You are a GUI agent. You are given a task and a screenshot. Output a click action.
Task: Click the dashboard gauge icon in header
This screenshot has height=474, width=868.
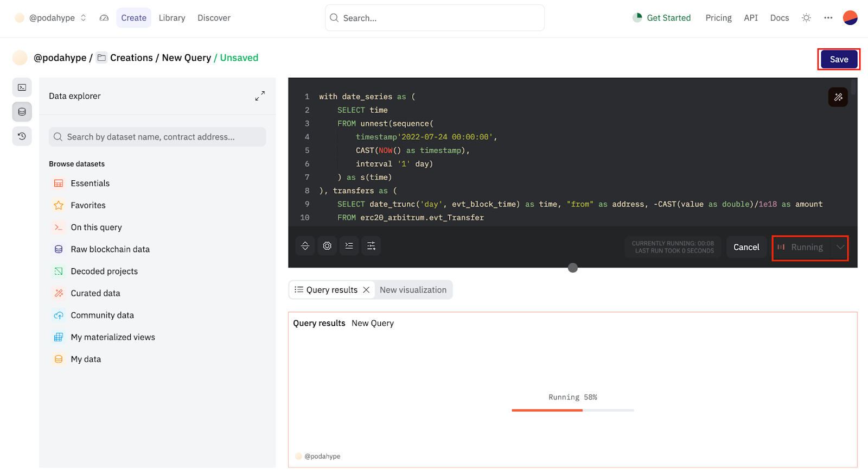(x=104, y=18)
